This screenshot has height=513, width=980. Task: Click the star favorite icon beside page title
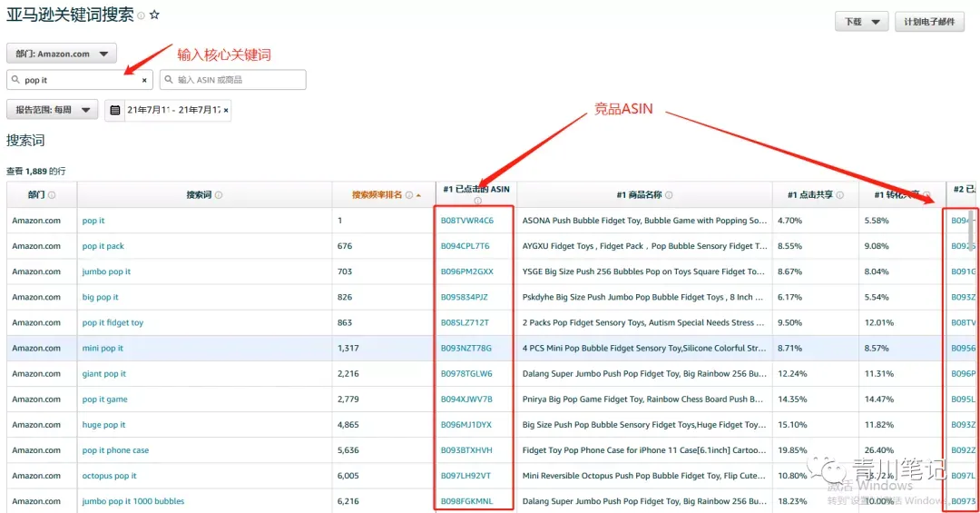[154, 15]
